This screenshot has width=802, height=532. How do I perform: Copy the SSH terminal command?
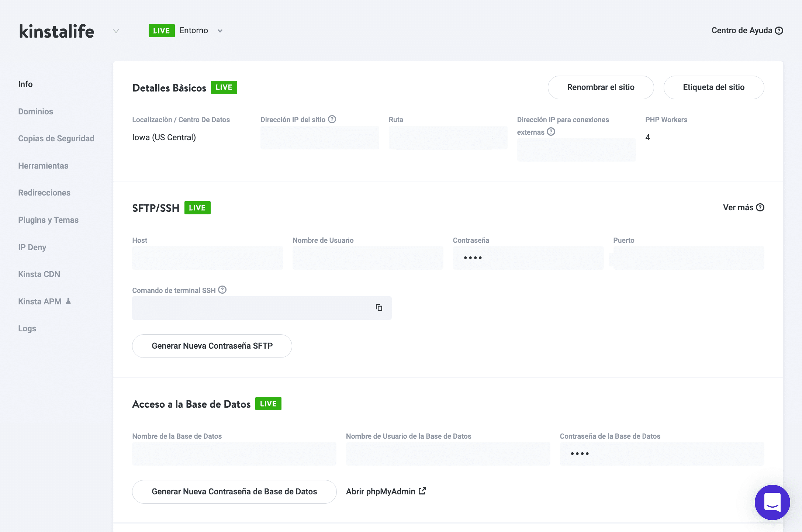[x=379, y=308]
